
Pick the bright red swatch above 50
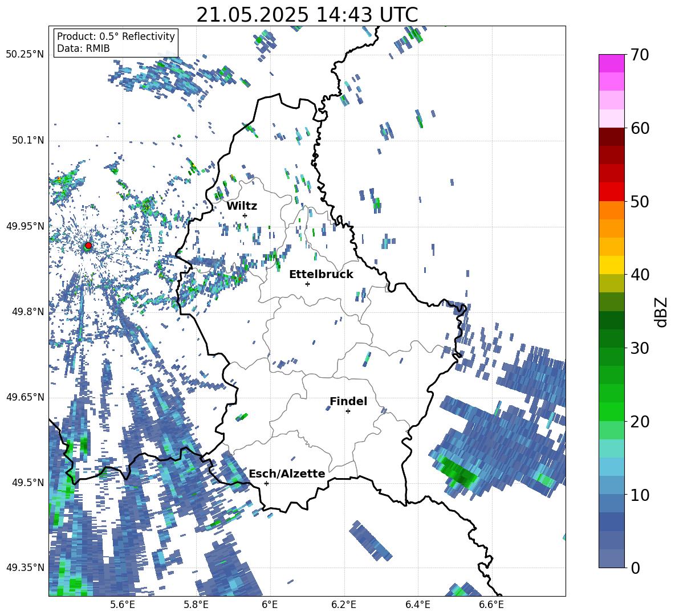coord(611,192)
